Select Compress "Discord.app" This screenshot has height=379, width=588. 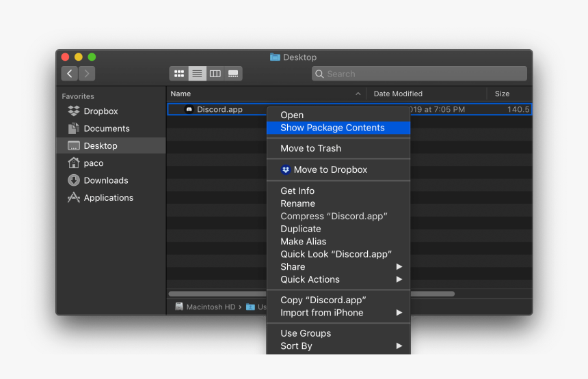[x=338, y=216]
